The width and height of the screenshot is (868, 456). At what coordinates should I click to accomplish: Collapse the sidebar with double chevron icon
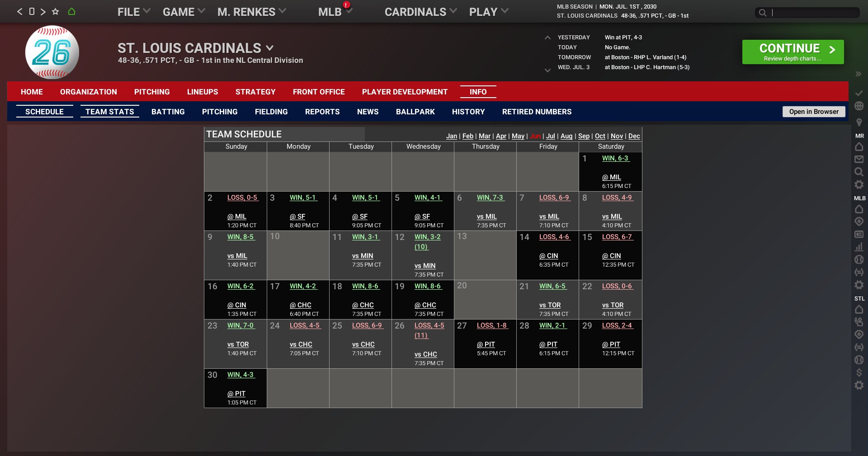[859, 74]
